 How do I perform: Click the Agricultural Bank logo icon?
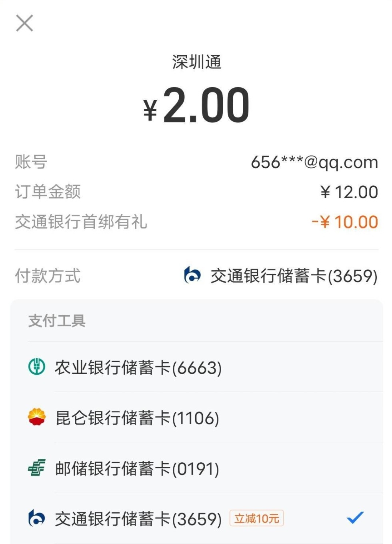tap(37, 367)
